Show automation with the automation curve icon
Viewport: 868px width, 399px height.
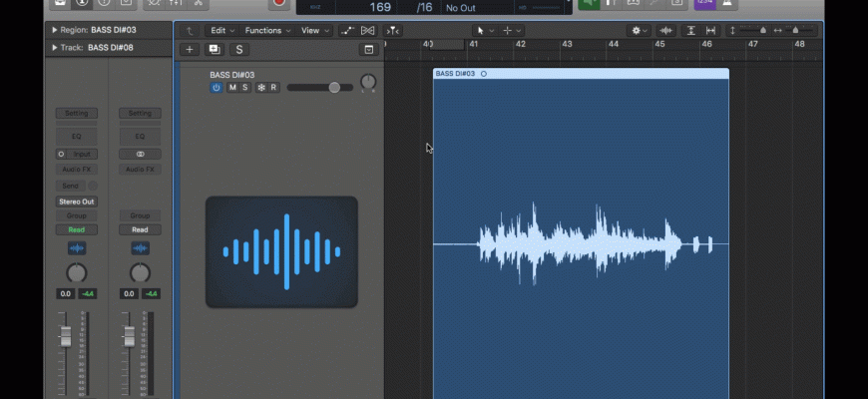[350, 31]
